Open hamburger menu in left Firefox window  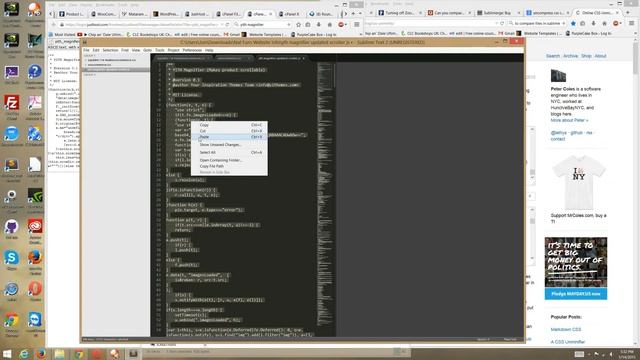pyautogui.click(x=356, y=24)
